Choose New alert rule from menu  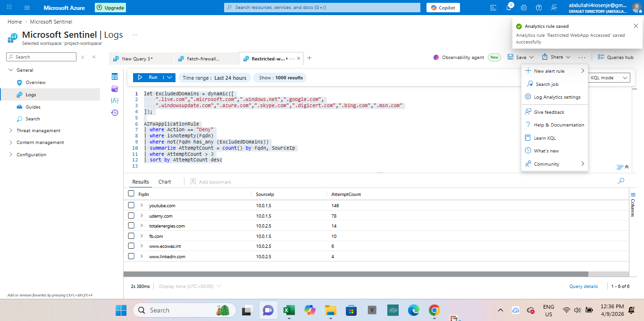pyautogui.click(x=549, y=71)
